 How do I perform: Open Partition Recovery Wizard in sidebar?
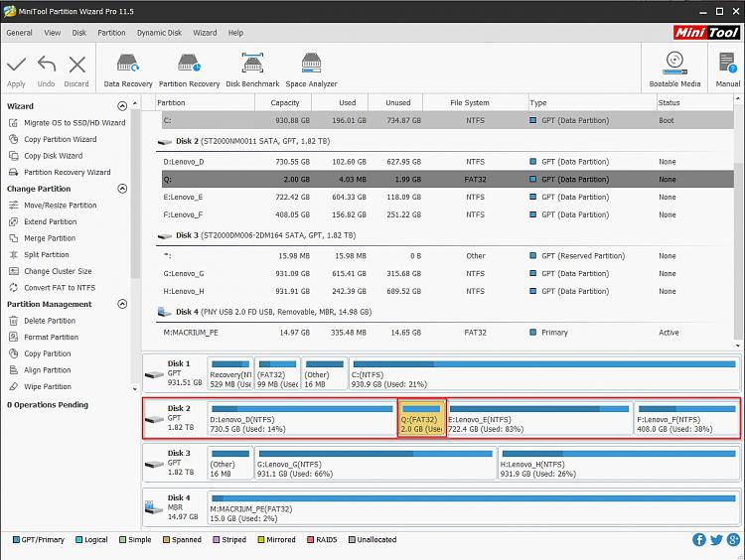60,172
